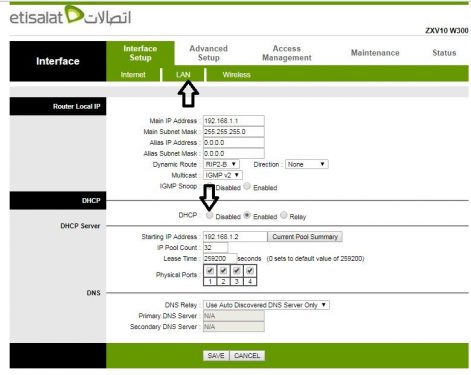The width and height of the screenshot is (471, 375).
Task: Check physical port 1 checkbox
Action: pyautogui.click(x=210, y=271)
